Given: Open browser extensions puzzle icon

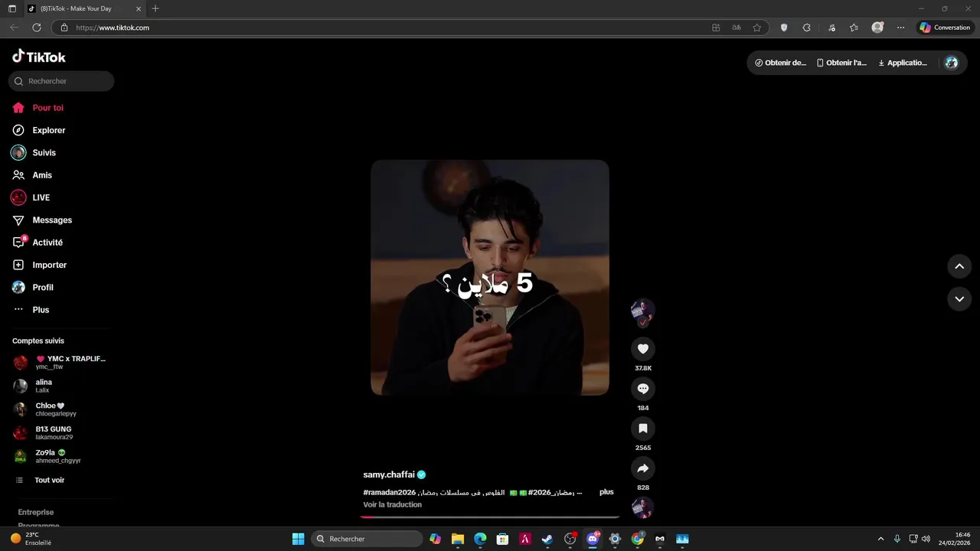Looking at the screenshot, I should pos(806,28).
